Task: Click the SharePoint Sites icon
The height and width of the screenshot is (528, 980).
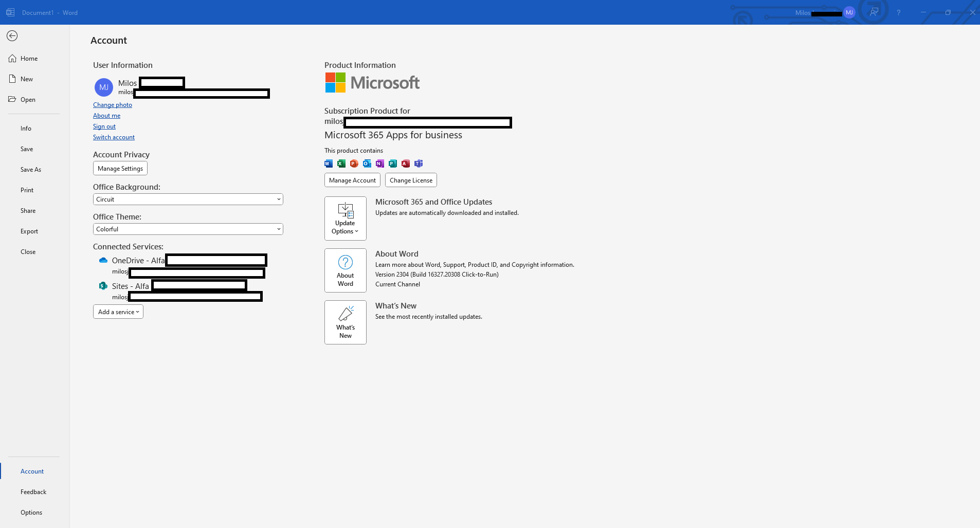Action: pos(103,286)
